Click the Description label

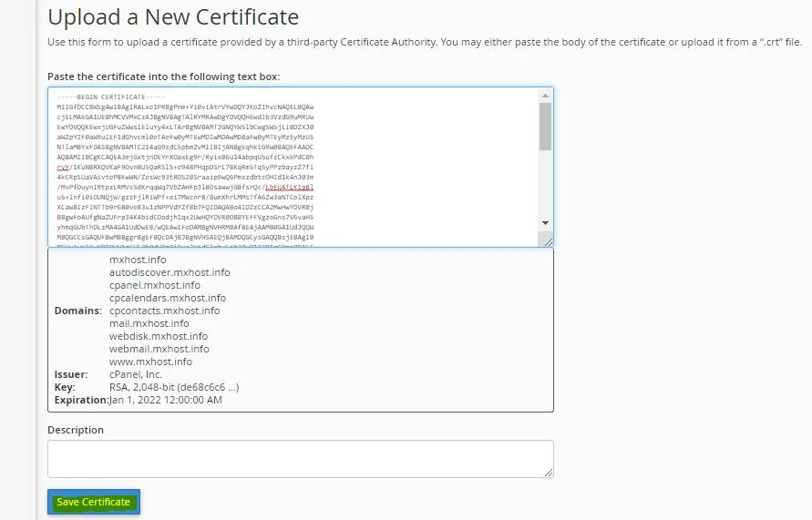(x=76, y=430)
